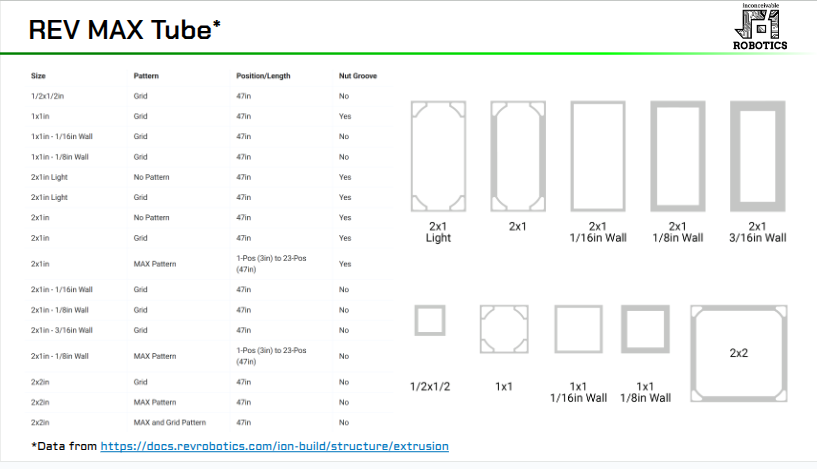Select the 1x1 1/16in Wall profile drawing
Image resolution: width=817 pixels, height=469 pixels.
(x=578, y=330)
